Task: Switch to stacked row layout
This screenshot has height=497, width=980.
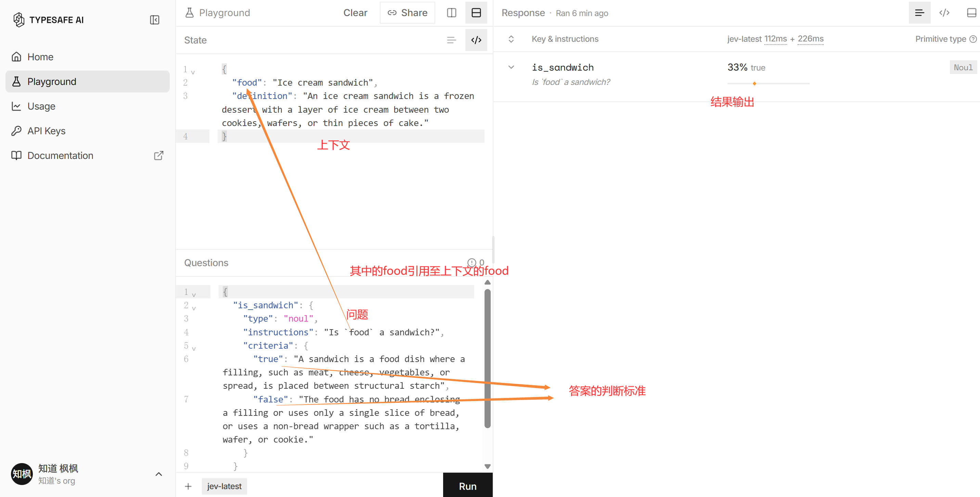Action: tap(476, 13)
